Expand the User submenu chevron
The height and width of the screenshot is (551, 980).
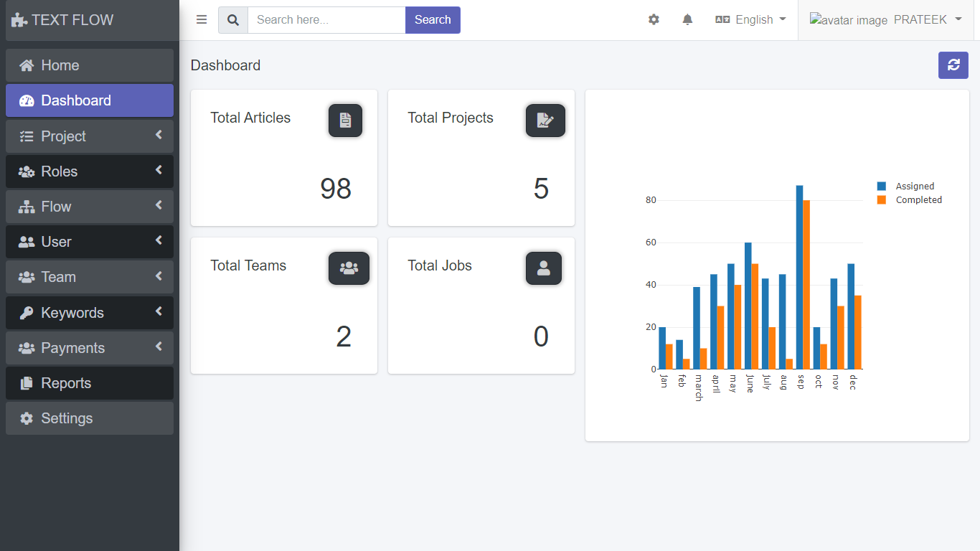(x=159, y=240)
